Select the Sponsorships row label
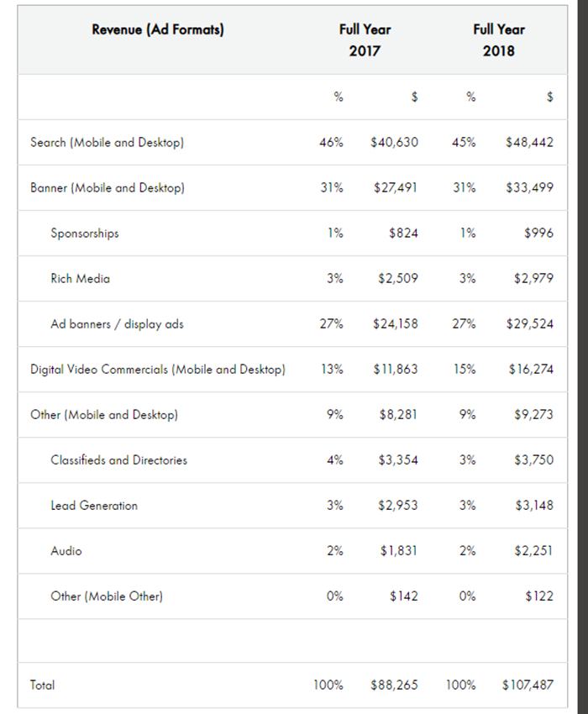This screenshot has width=588, height=714. pos(84,234)
